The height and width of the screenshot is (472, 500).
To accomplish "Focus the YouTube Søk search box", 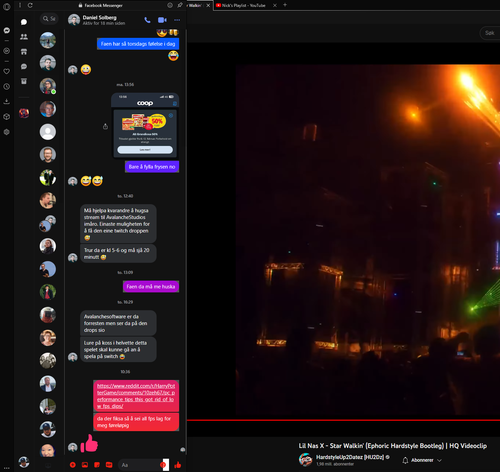I will 490,33.
